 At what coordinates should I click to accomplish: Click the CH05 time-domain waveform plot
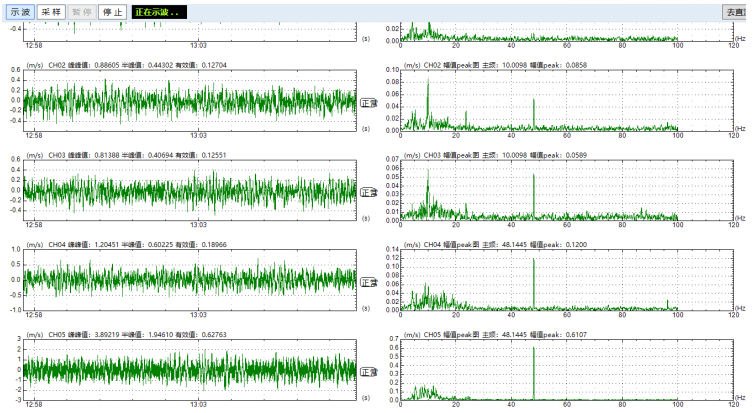[x=190, y=370]
